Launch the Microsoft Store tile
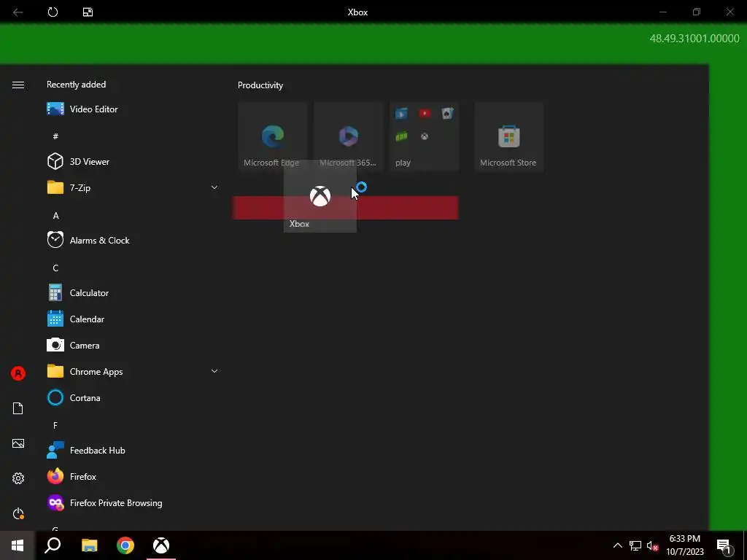Screen dimensions: 747x560 (x=508, y=136)
